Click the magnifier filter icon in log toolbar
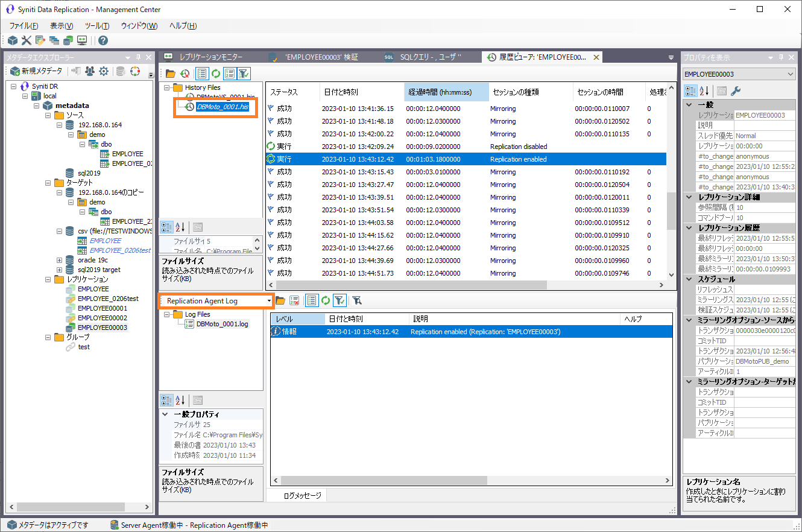Viewport: 802px width, 532px height. click(357, 300)
